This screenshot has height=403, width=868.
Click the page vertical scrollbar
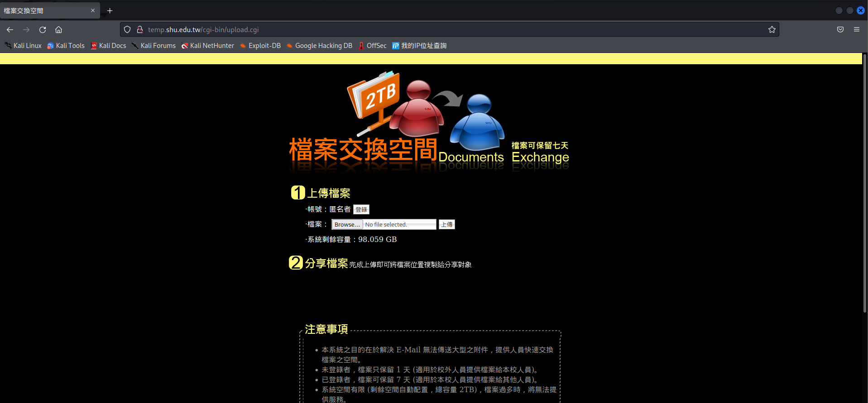(865, 183)
